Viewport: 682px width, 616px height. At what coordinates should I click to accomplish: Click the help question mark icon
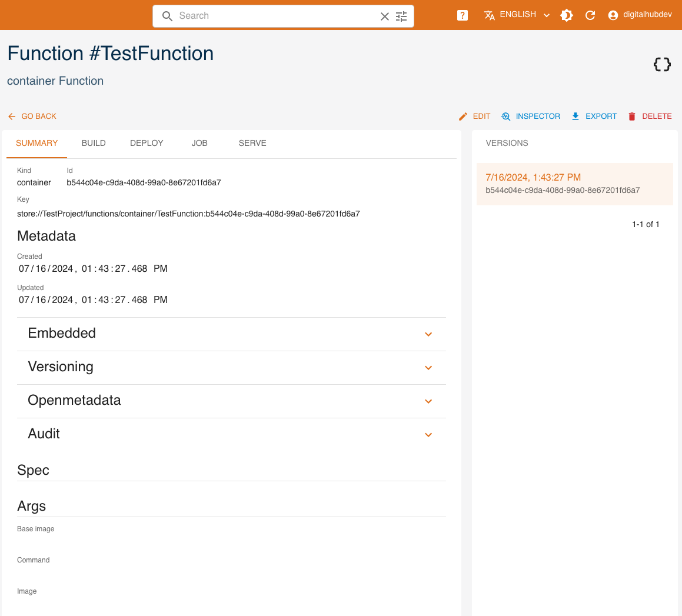(463, 16)
